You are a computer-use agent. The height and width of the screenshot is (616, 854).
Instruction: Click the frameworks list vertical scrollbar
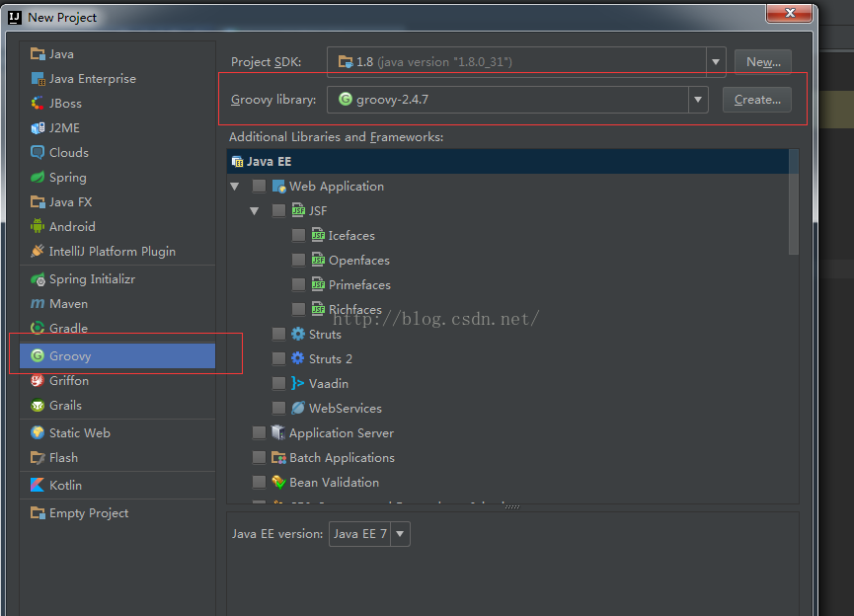click(794, 202)
